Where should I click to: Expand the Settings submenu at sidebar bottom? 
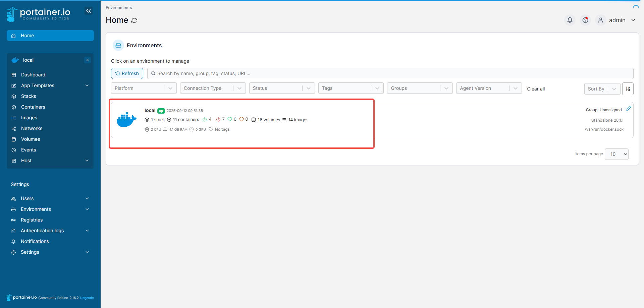87,252
